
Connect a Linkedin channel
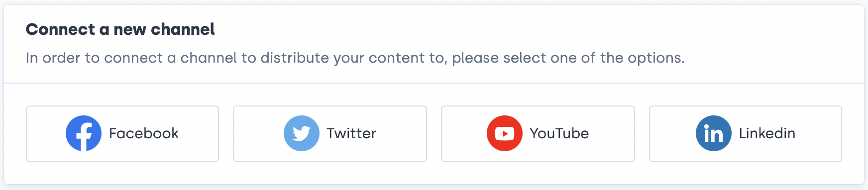(746, 134)
